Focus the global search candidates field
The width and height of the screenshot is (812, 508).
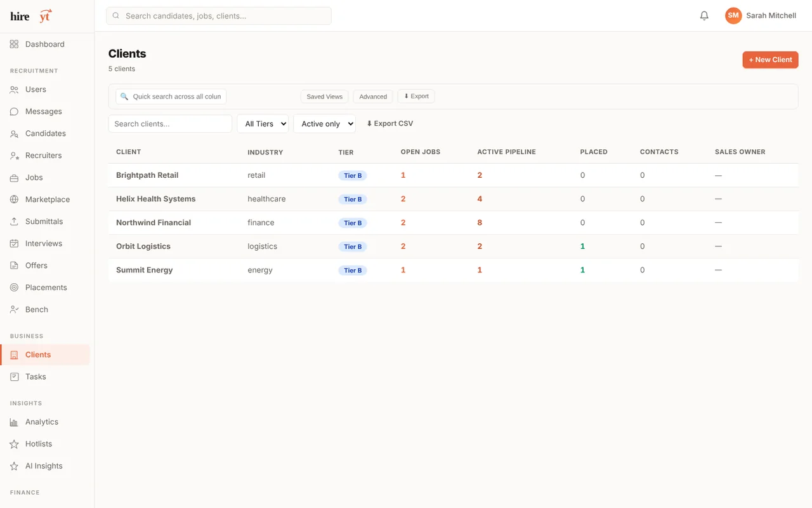click(x=219, y=16)
